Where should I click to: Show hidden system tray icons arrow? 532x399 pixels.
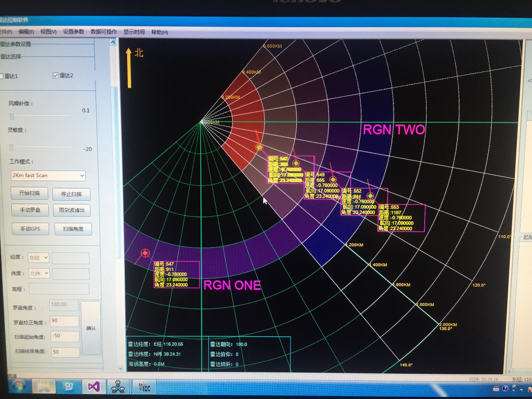tap(521, 389)
